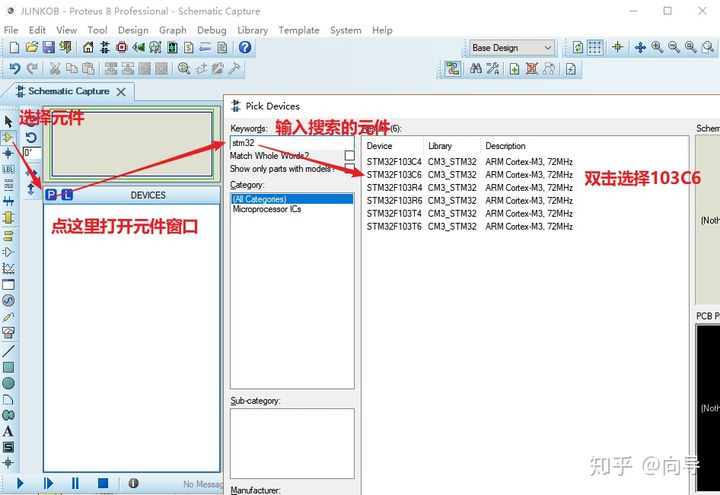Click the new sheet plus icon
Screen dimensions: 720x495
tap(514, 69)
